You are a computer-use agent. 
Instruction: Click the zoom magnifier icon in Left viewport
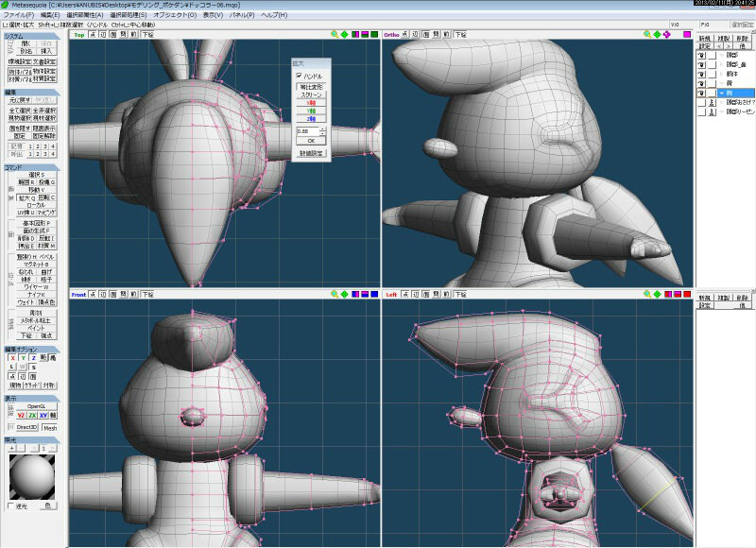coord(647,294)
